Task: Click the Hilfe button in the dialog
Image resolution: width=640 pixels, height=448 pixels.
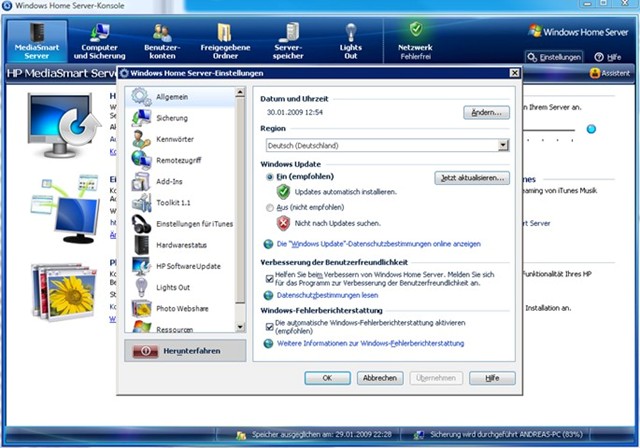Action: [492, 378]
